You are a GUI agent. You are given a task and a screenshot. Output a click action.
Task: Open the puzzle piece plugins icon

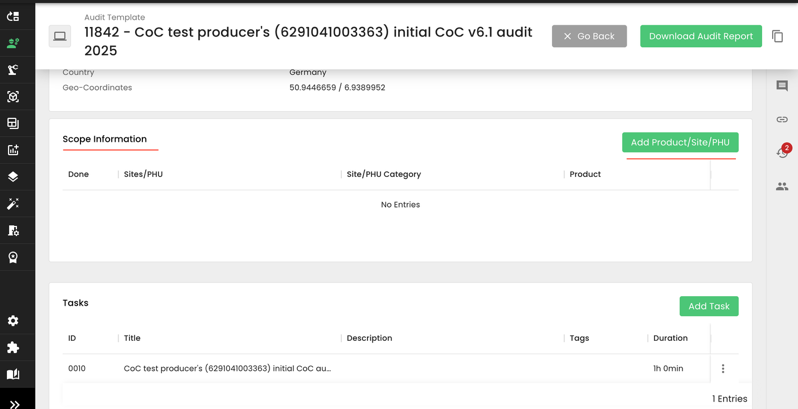[x=13, y=348]
